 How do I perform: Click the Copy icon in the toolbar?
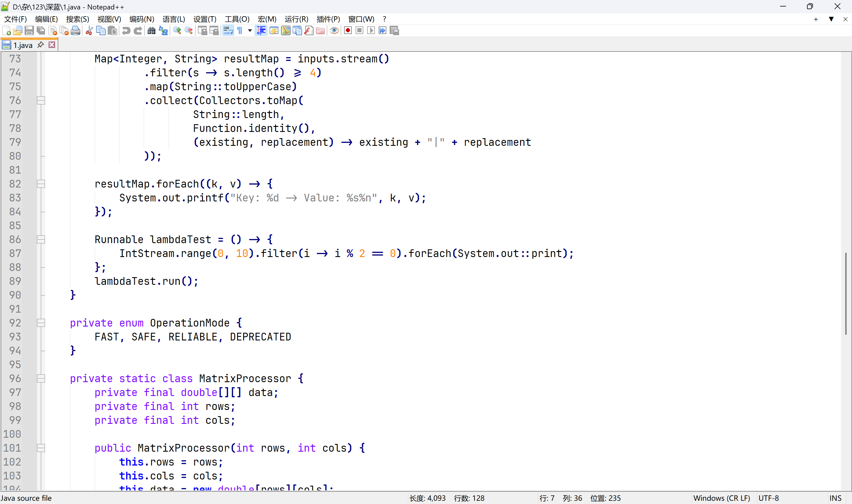[x=101, y=30]
